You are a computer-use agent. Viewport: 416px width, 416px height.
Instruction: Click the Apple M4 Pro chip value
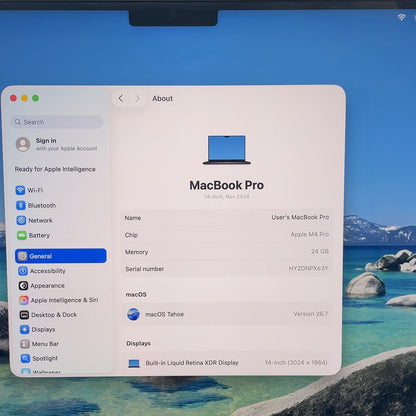pos(310,234)
